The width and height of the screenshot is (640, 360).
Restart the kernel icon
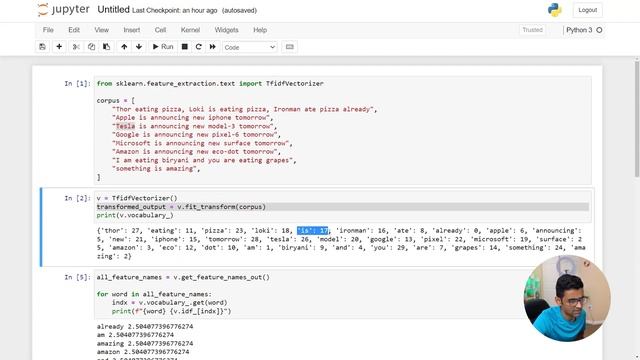[x=199, y=47]
